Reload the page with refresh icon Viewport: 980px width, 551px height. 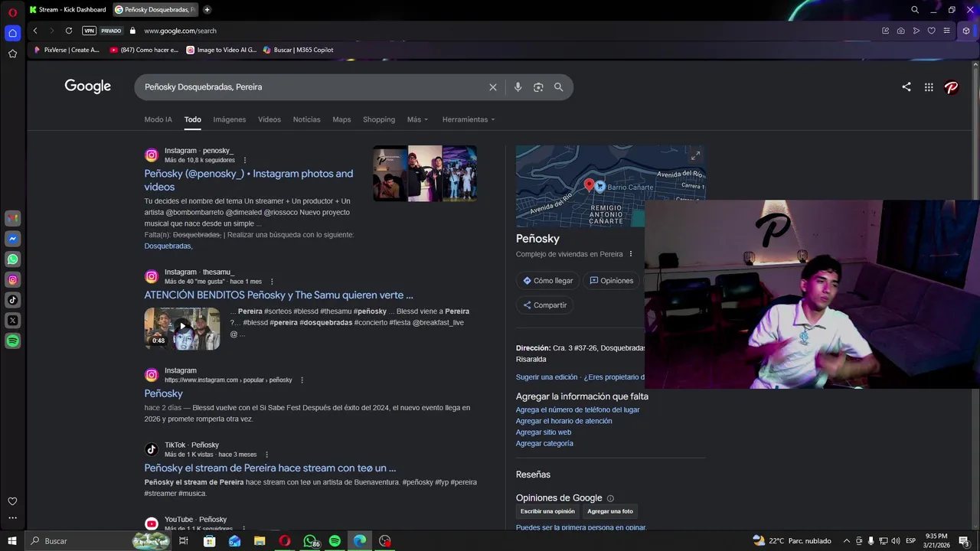coord(69,31)
